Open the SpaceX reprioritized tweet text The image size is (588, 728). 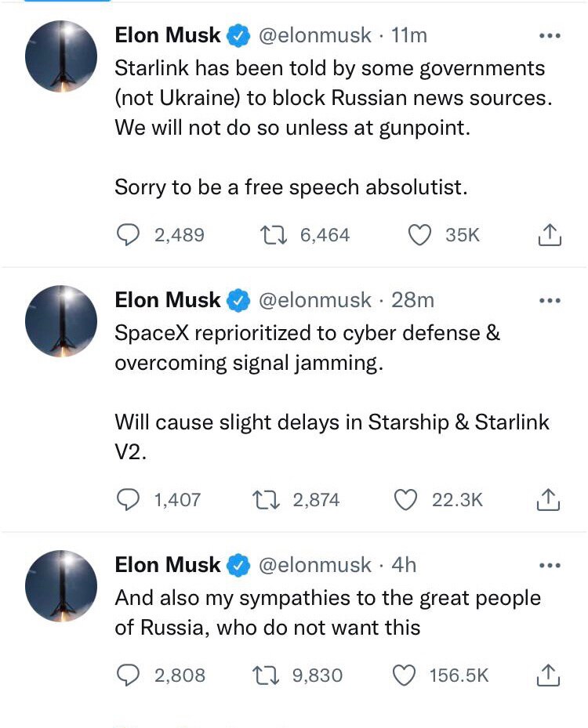307,348
